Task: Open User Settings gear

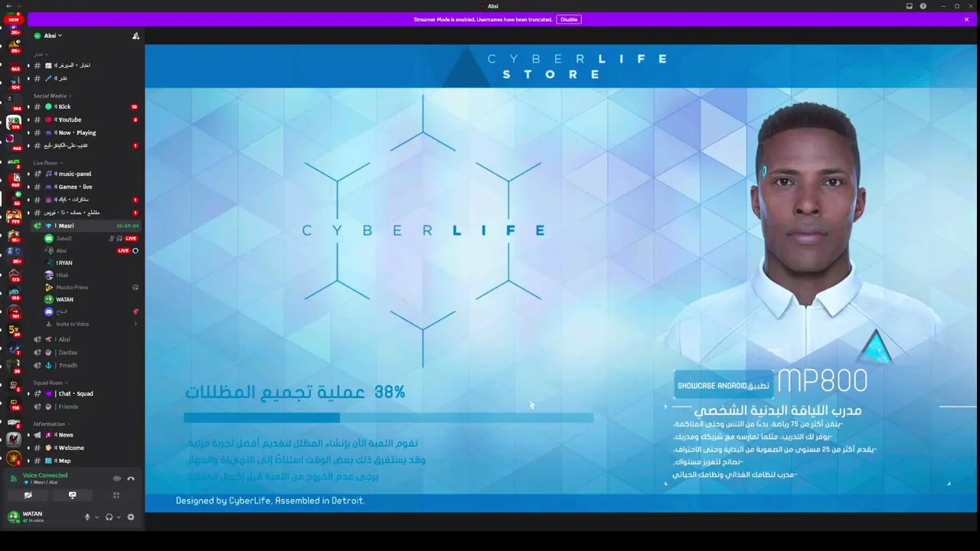Action: tap(131, 517)
